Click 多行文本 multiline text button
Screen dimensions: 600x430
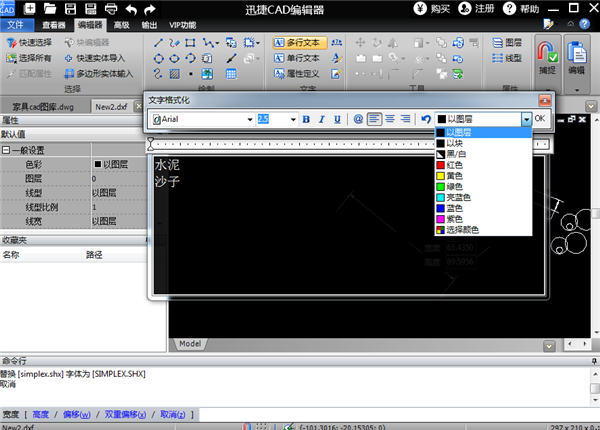tap(300, 42)
